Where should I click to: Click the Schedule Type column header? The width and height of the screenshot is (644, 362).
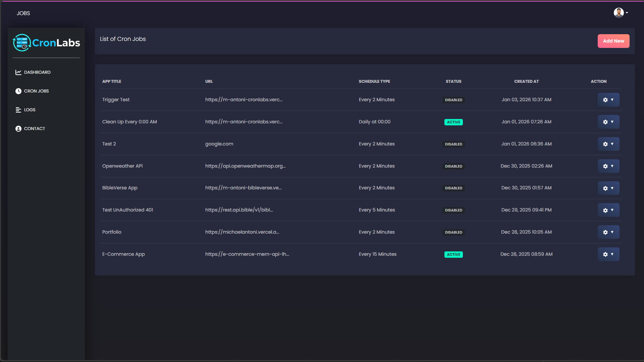(374, 81)
